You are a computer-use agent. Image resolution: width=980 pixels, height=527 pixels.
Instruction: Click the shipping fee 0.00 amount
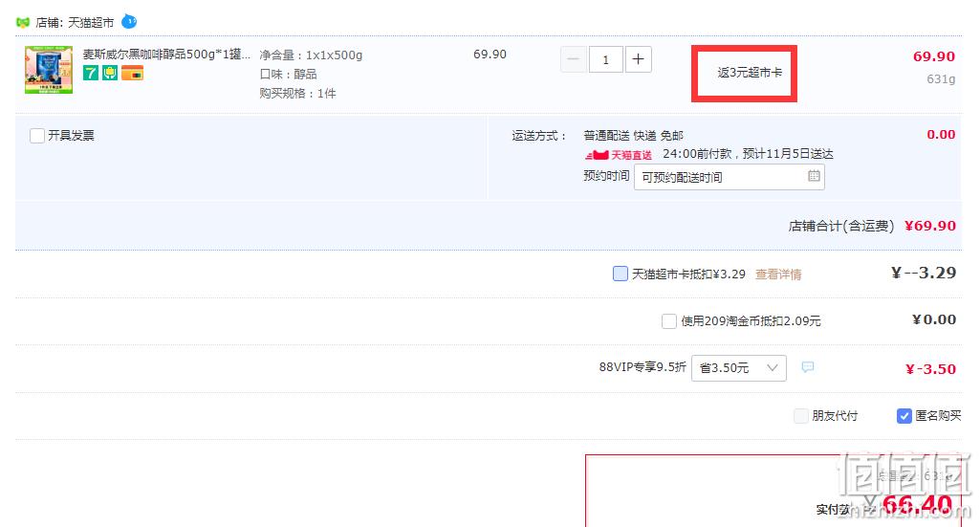pos(941,135)
